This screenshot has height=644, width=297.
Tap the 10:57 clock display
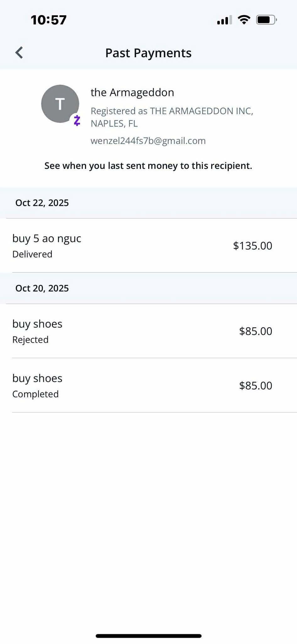(49, 20)
